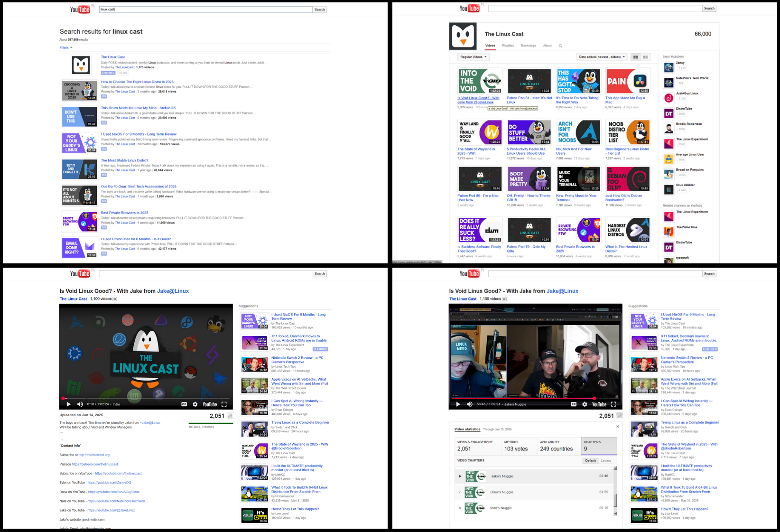This screenshot has width=780, height=532.
Task: Select Views & Engagement statistics tab
Action: click(x=478, y=446)
